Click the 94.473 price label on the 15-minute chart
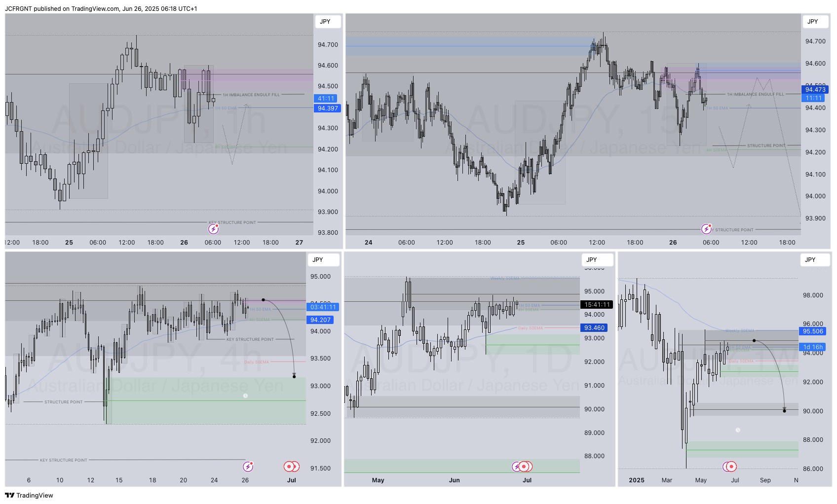The image size is (837, 504). (815, 90)
